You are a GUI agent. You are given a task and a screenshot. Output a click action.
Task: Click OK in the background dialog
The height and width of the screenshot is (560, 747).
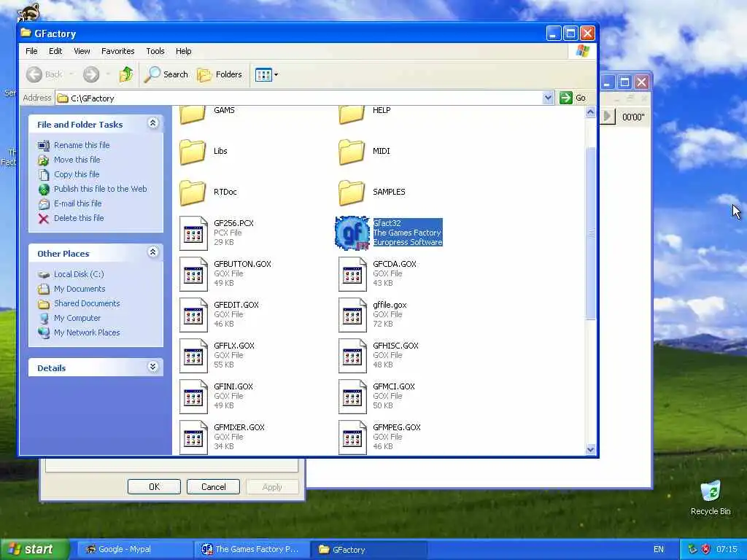[x=155, y=486]
